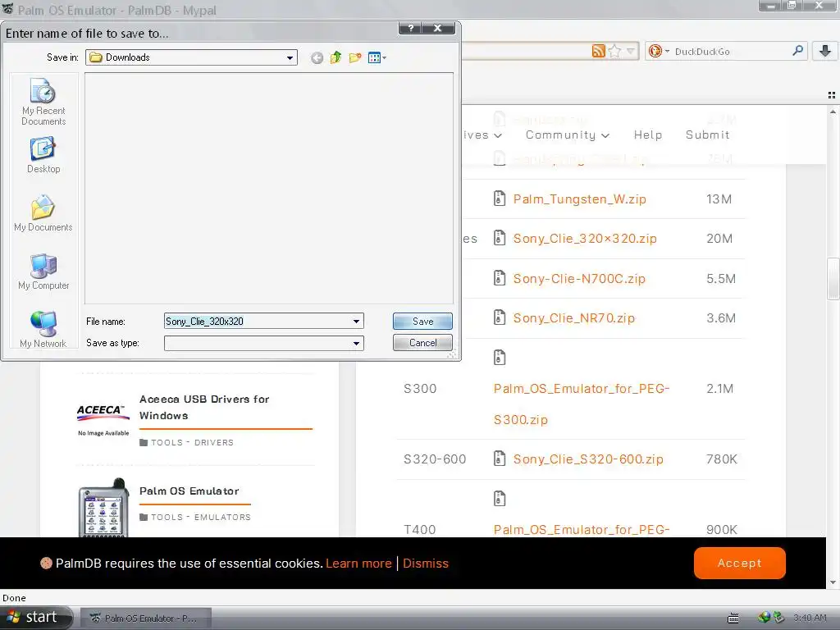Follow the Learn more cookies link
The width and height of the screenshot is (840, 630).
pyautogui.click(x=358, y=563)
